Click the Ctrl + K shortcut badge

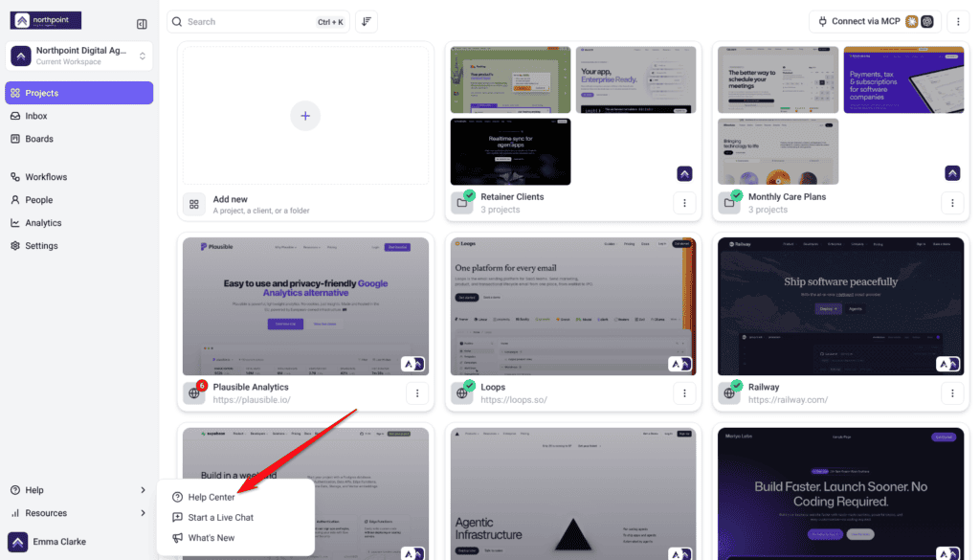tap(330, 22)
